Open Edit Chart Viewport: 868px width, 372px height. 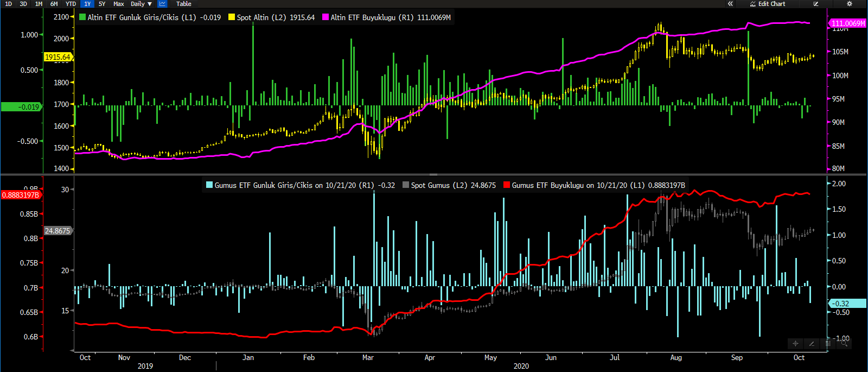pyautogui.click(x=768, y=4)
